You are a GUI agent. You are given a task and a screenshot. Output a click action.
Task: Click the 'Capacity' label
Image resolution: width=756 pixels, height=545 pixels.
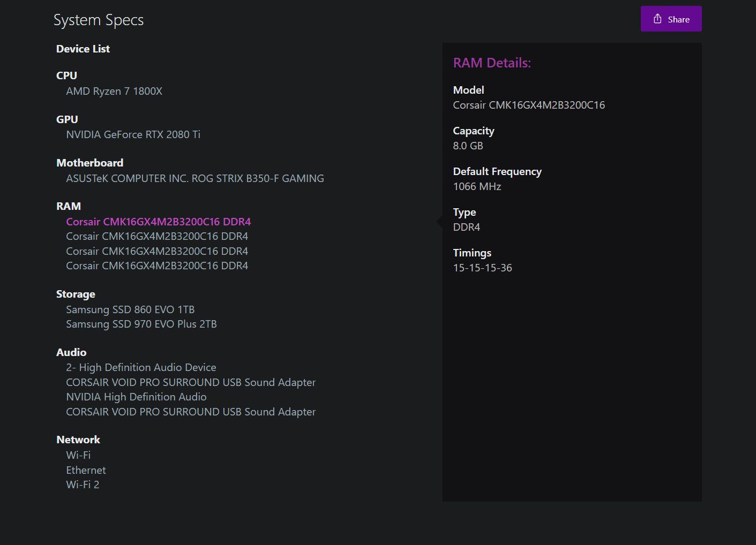(x=474, y=131)
